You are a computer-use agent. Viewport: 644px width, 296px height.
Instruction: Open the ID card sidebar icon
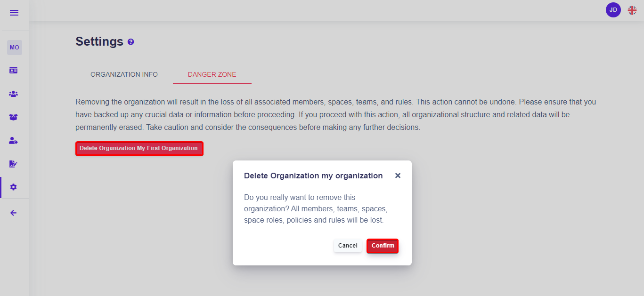pos(13,70)
